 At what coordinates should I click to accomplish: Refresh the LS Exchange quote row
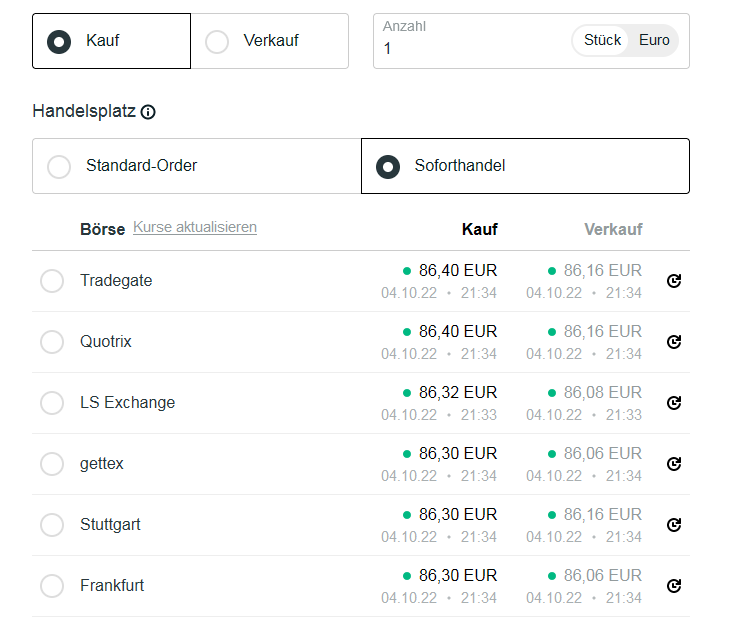pos(674,403)
